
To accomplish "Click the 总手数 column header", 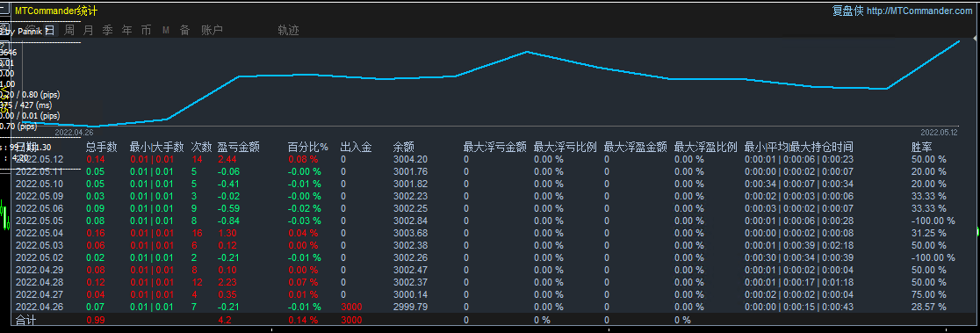I will point(101,148).
